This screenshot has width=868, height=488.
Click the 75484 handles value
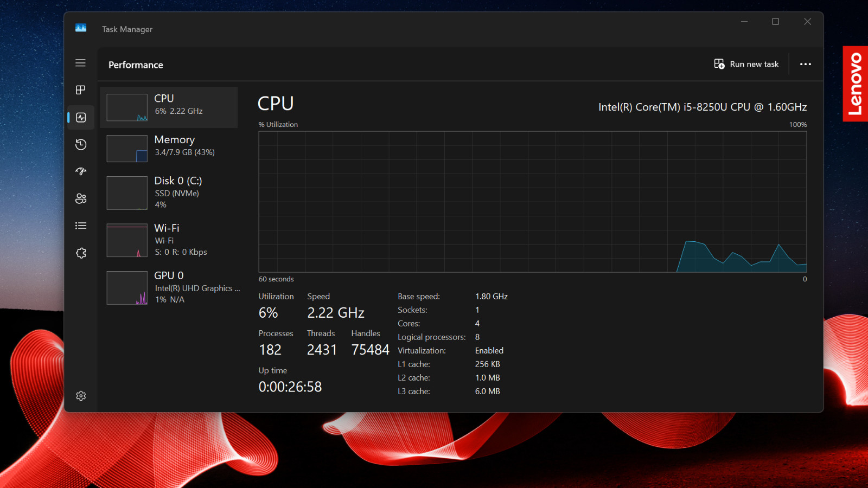coord(371,350)
